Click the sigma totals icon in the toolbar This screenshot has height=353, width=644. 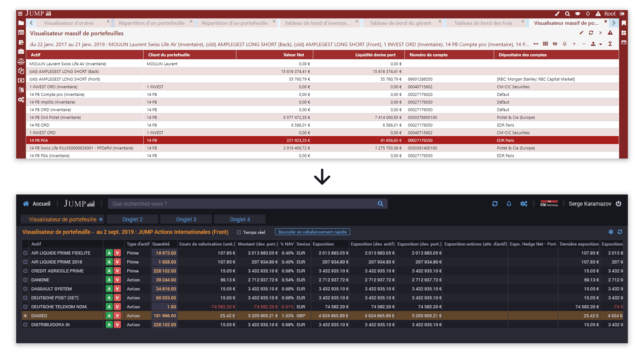610,44
